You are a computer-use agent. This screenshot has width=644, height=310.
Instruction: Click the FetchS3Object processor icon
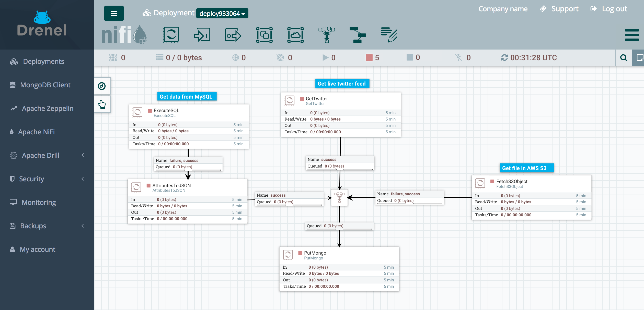coord(480,183)
